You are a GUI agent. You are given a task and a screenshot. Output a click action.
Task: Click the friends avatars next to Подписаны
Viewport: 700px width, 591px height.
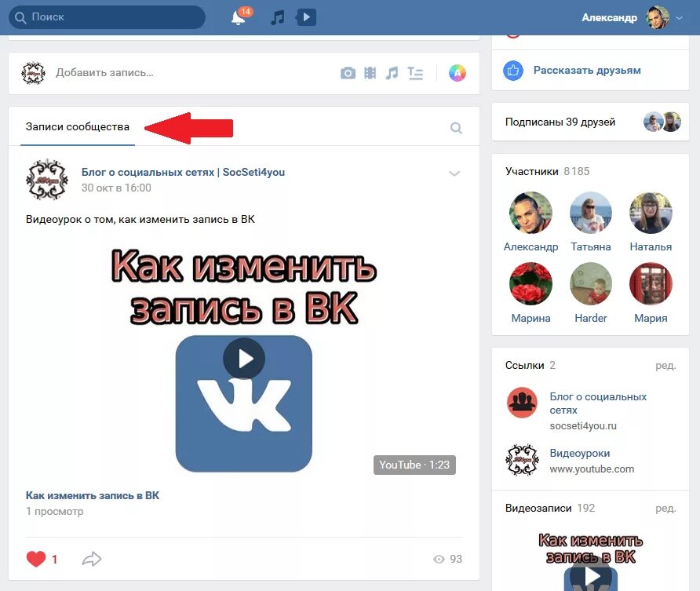(662, 122)
